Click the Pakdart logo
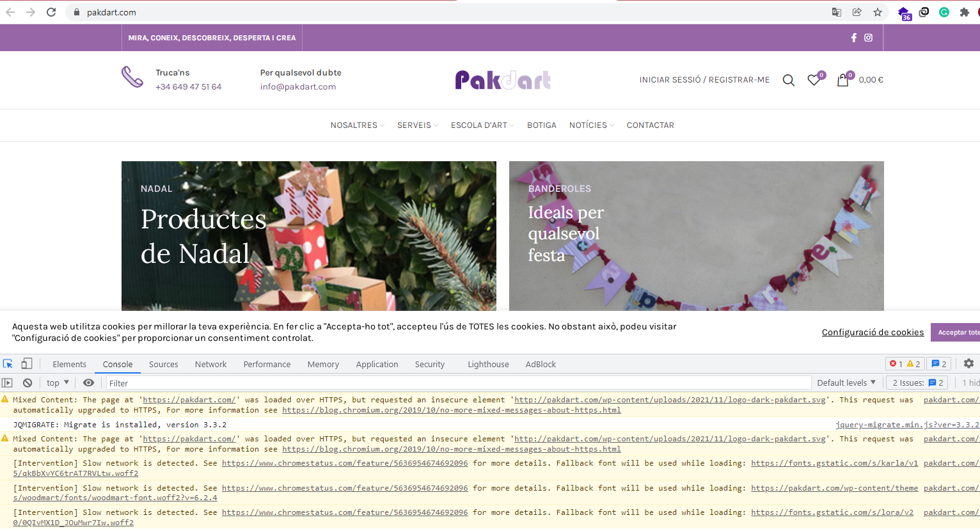This screenshot has width=980, height=529. coord(503,80)
